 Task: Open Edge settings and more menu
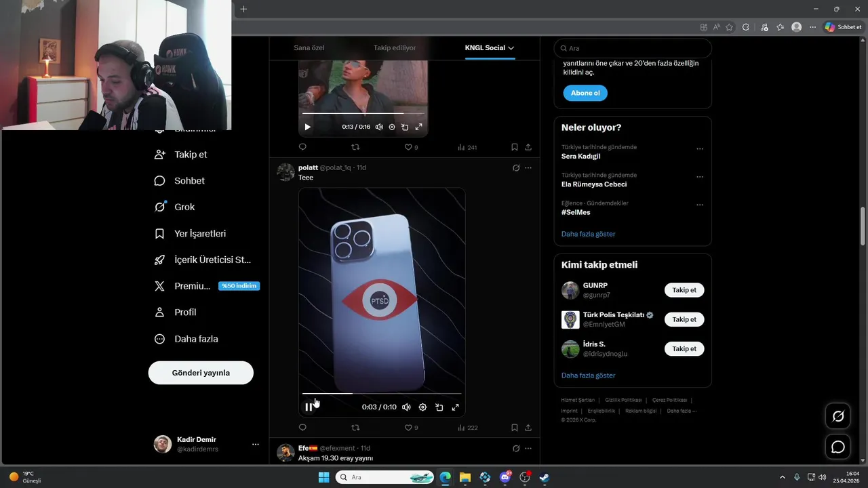coord(812,27)
